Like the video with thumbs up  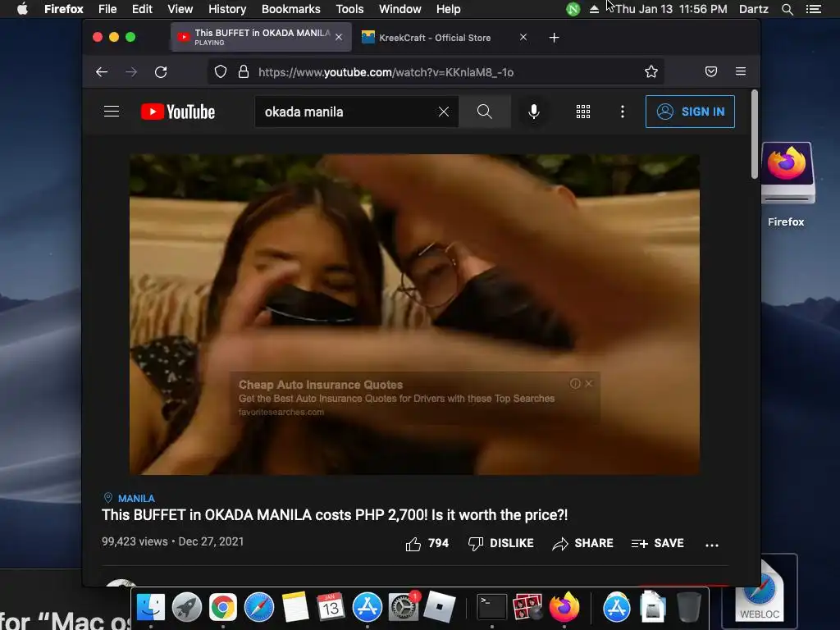click(x=427, y=544)
